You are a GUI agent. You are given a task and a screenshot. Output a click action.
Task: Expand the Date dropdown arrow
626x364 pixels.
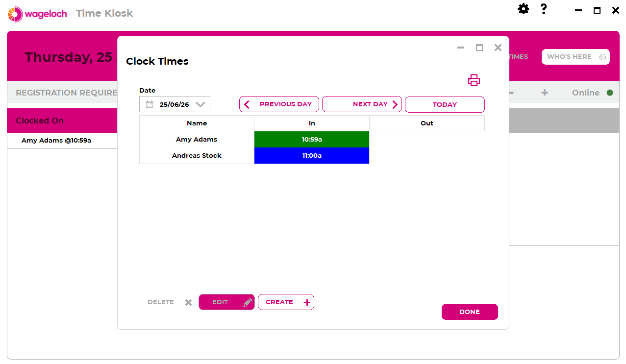200,104
